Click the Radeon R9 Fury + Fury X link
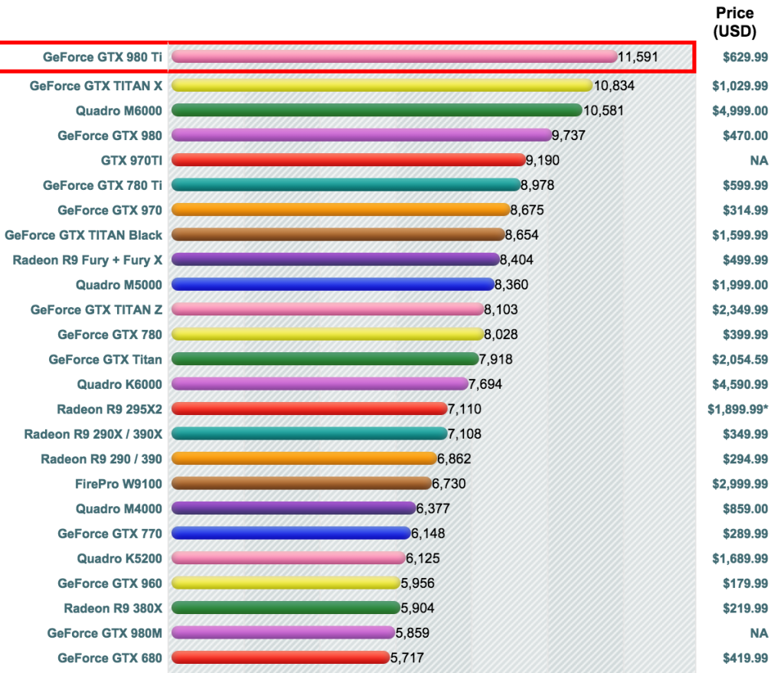Image resolution: width=784 pixels, height=673 pixels. tap(87, 260)
